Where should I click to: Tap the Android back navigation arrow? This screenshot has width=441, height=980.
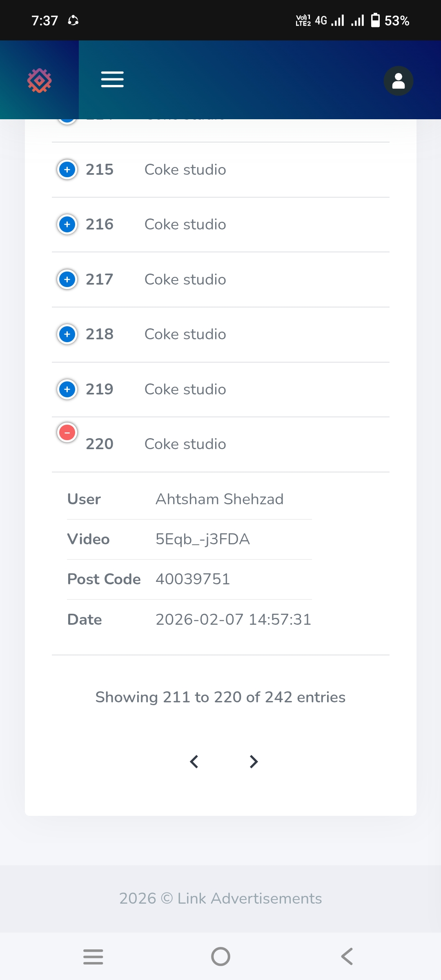pos(347,956)
